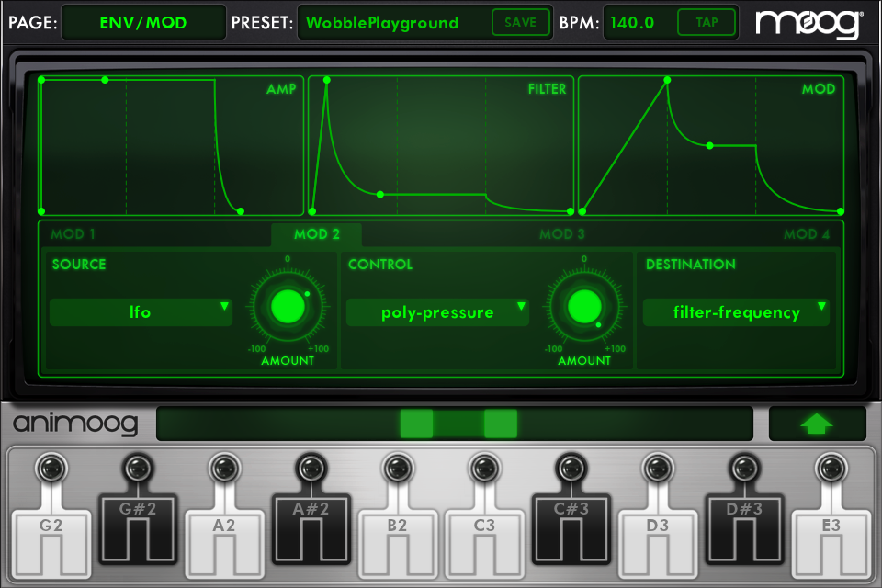
Task: Select the FILTER envelope sustain point
Action: click(x=380, y=194)
